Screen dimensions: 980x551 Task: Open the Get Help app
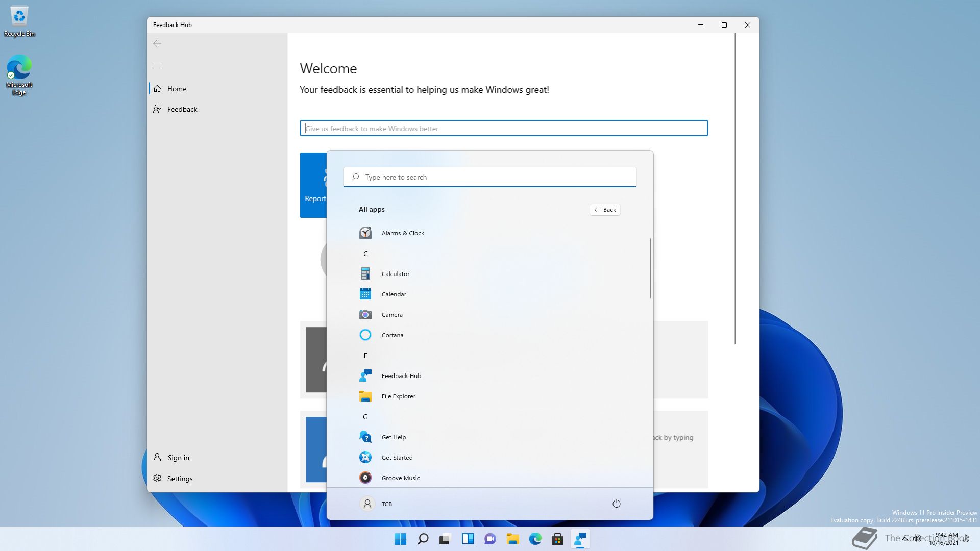pos(489,437)
